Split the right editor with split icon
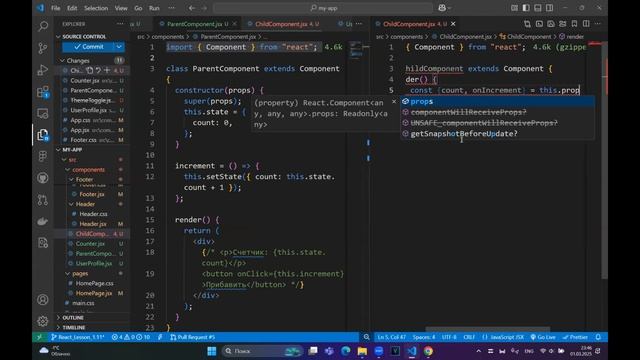Screen dimensions: 640x360 586,24
